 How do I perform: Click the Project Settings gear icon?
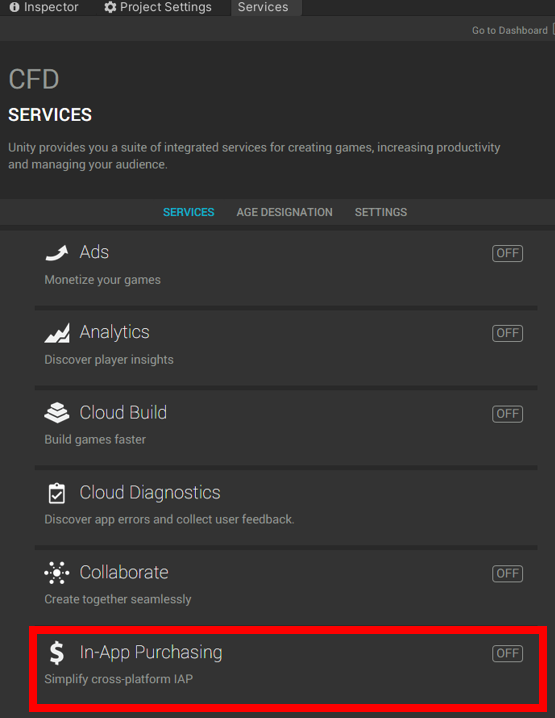[x=110, y=7]
